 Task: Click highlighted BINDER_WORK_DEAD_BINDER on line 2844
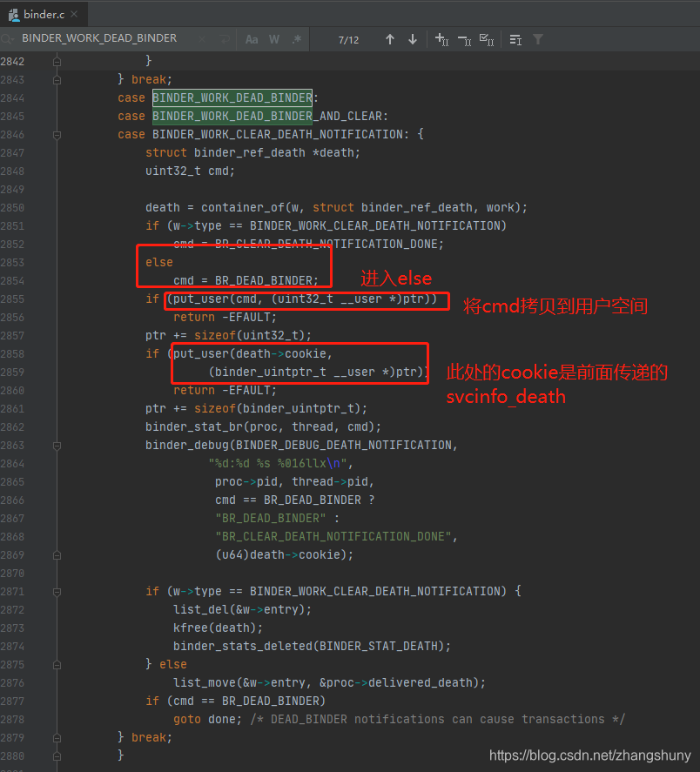232,98
